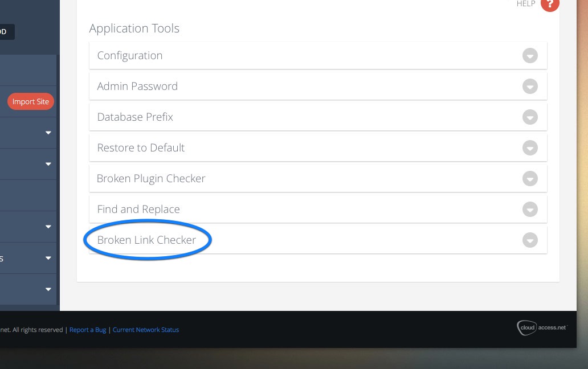Viewport: 588px width, 369px height.
Task: Expand first sidebar dropdown arrow below Import Site
Action: [48, 133]
